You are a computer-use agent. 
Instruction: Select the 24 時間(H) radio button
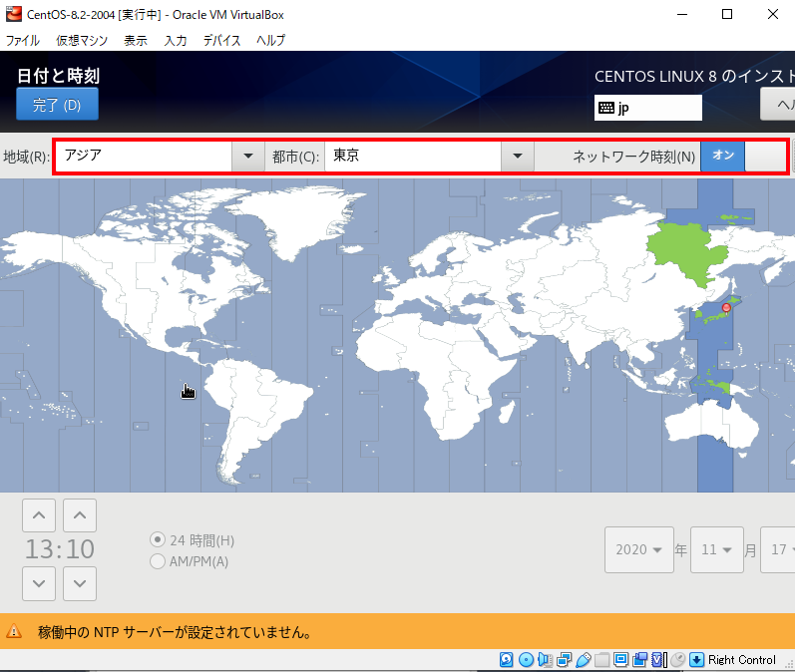pos(158,539)
